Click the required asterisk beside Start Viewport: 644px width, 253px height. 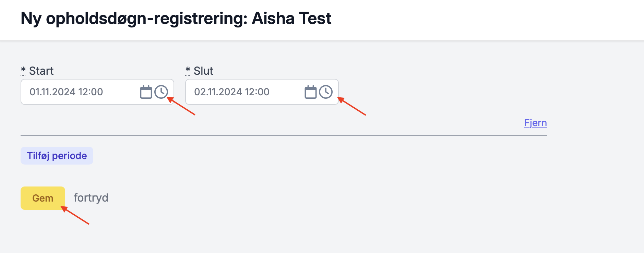(x=23, y=71)
